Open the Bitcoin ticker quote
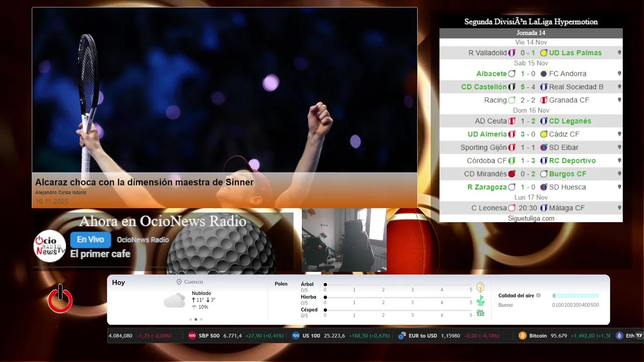 pos(565,335)
